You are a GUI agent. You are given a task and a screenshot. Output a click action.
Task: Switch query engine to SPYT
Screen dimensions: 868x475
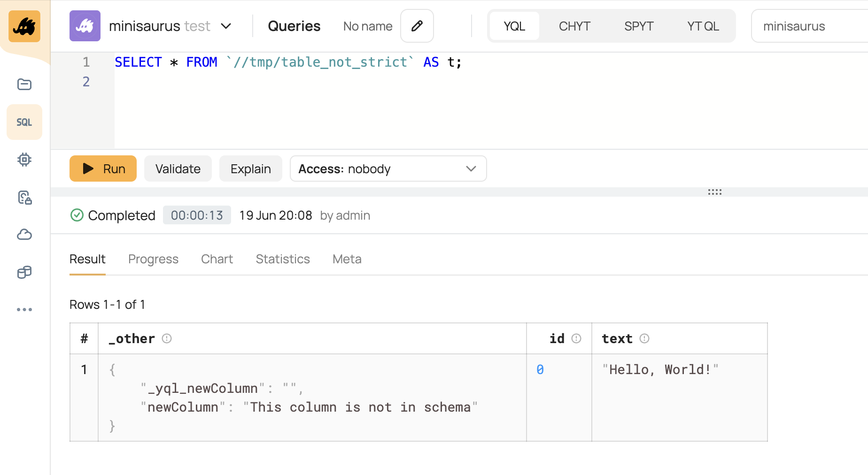pyautogui.click(x=638, y=26)
